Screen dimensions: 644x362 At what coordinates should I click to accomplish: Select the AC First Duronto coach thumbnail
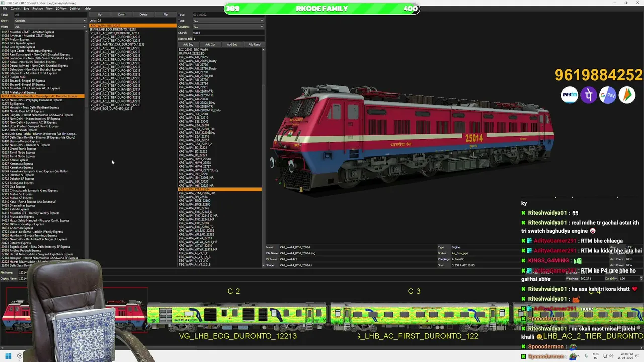coord(419,315)
